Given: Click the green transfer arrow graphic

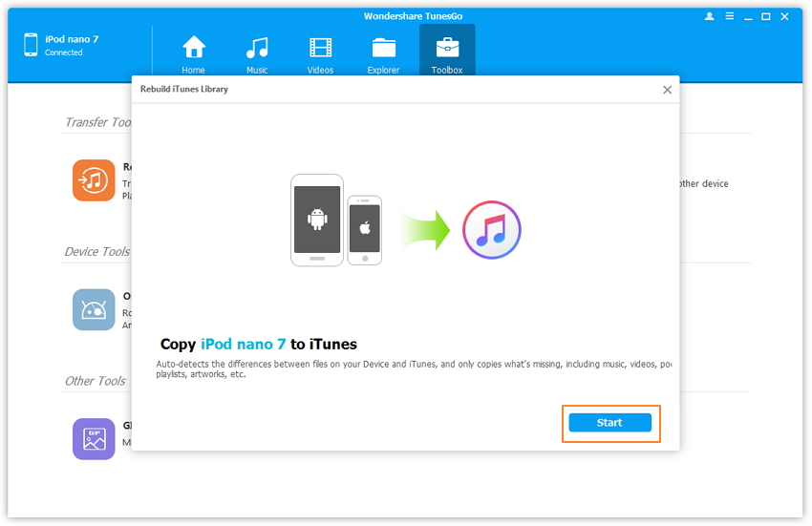Looking at the screenshot, I should [425, 231].
